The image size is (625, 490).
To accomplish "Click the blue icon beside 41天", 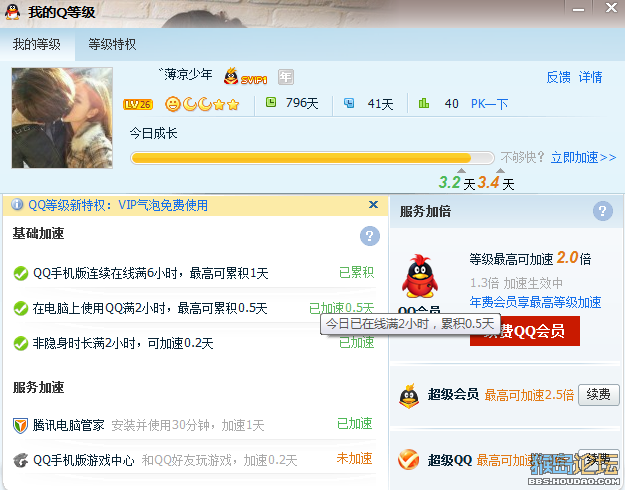I will click(x=349, y=103).
